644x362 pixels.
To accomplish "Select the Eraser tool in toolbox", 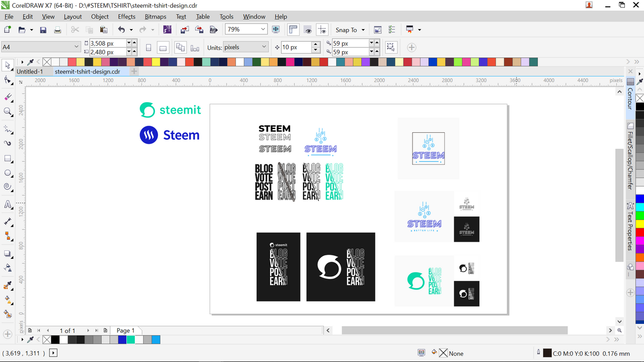I will 8,96.
